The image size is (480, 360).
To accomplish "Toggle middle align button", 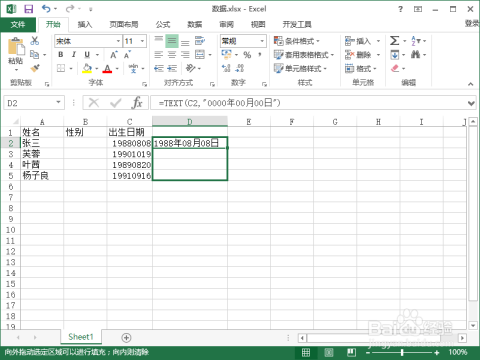I will [172, 41].
